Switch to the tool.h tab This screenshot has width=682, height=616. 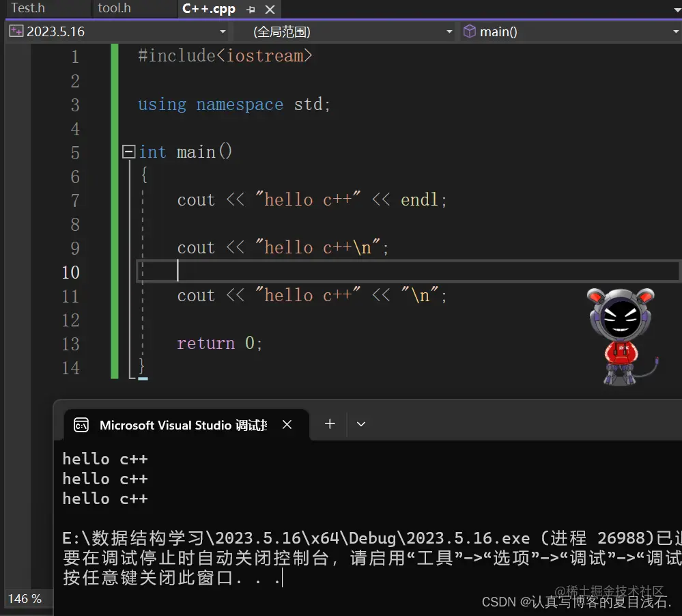tap(115, 8)
